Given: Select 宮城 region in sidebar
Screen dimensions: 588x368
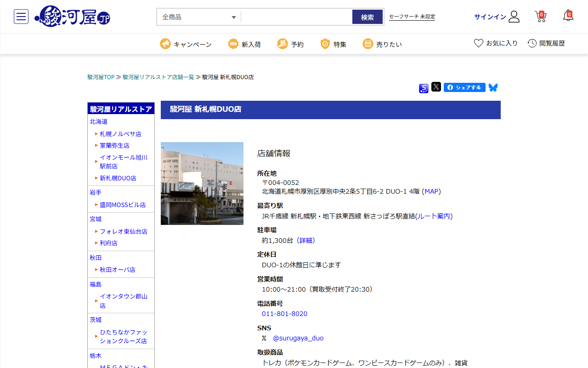Looking at the screenshot, I should (x=96, y=219).
